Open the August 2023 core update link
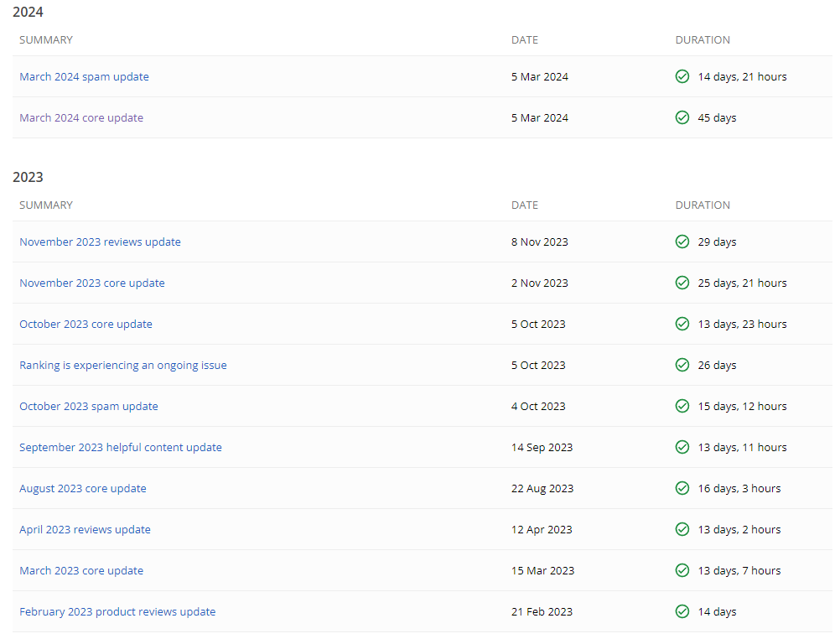Screen dimensions: 840x639 [83, 489]
